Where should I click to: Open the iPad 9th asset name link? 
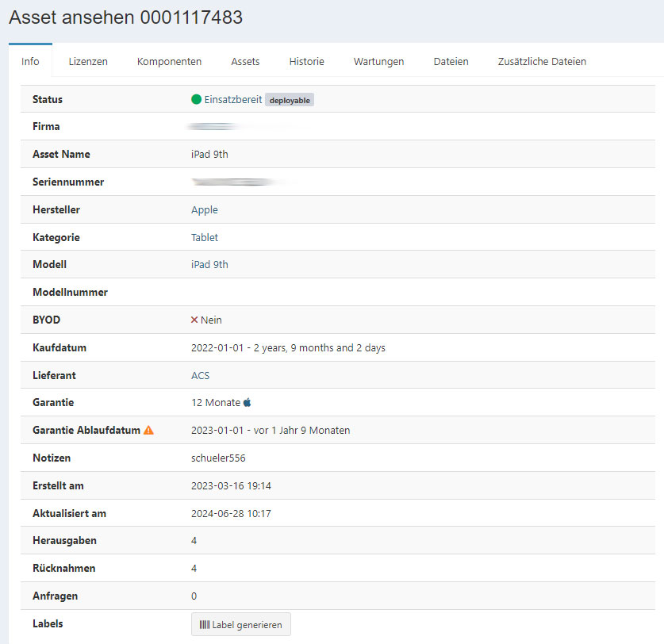pyautogui.click(x=209, y=154)
